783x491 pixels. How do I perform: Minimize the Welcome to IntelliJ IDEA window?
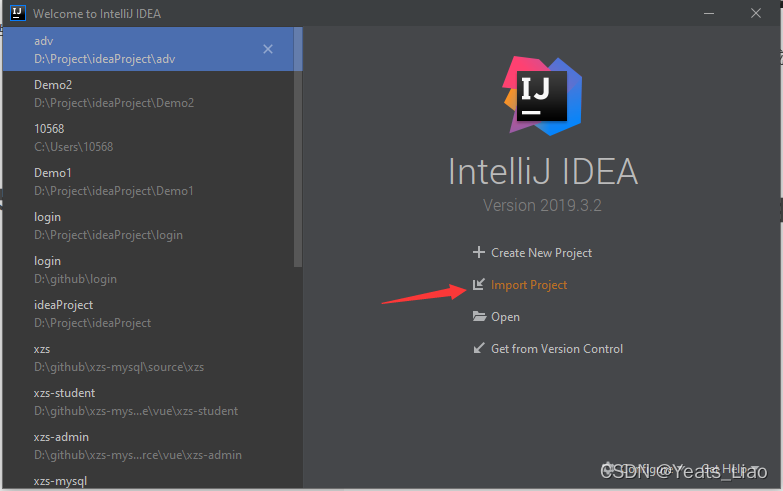709,13
